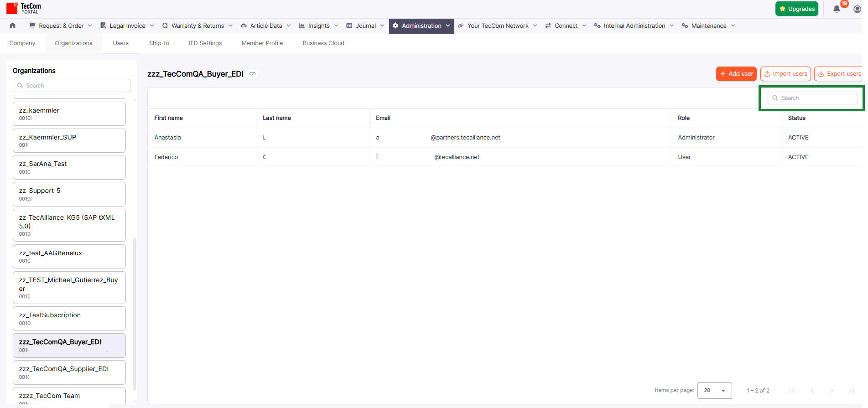The height and width of the screenshot is (408, 868).
Task: Click Import users button
Action: (785, 74)
